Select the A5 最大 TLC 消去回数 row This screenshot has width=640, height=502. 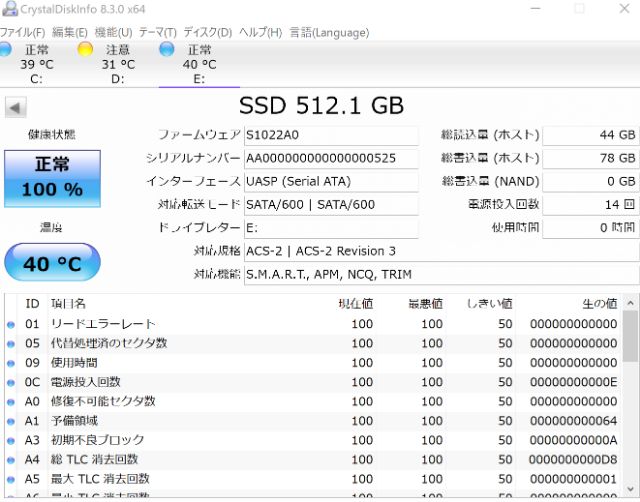click(313, 479)
